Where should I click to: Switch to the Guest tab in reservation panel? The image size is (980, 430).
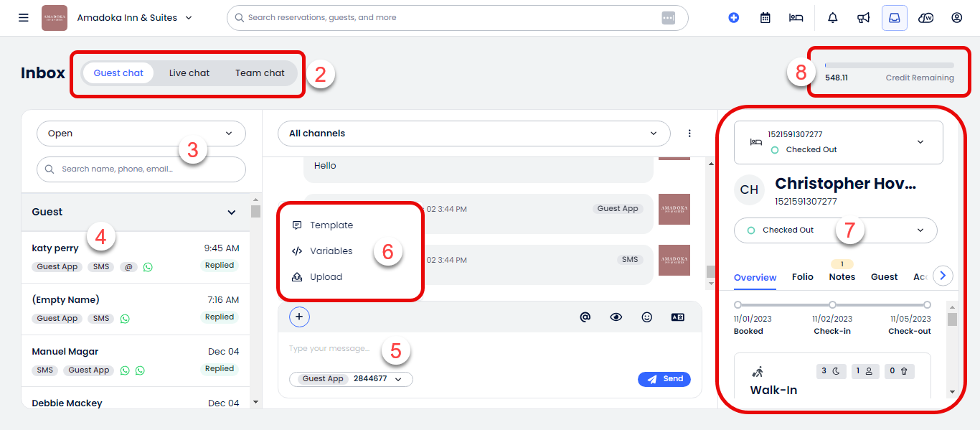[x=884, y=277]
